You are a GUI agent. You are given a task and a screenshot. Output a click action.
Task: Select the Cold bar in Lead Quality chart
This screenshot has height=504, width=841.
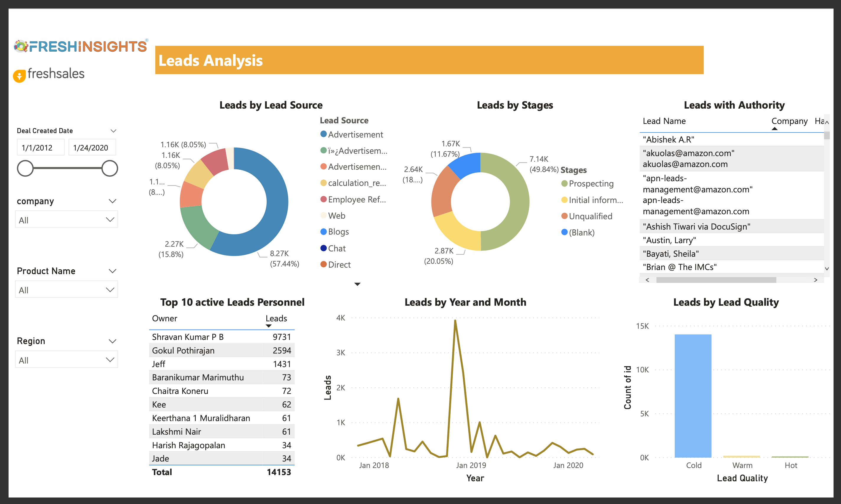point(693,396)
